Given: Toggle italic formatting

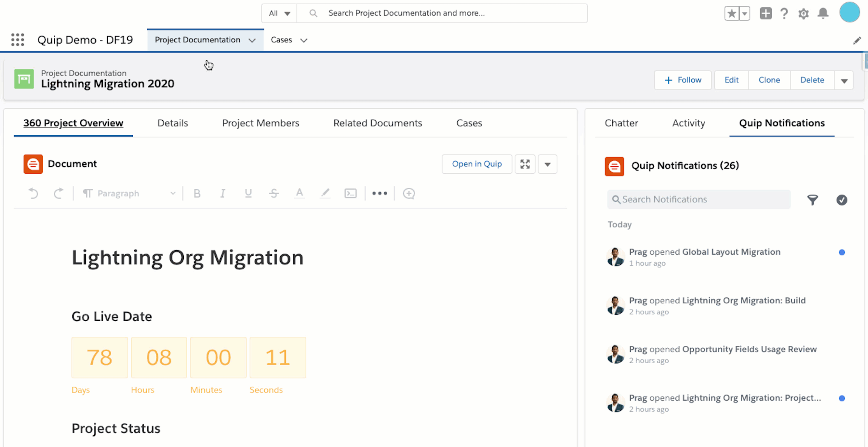Looking at the screenshot, I should [223, 194].
